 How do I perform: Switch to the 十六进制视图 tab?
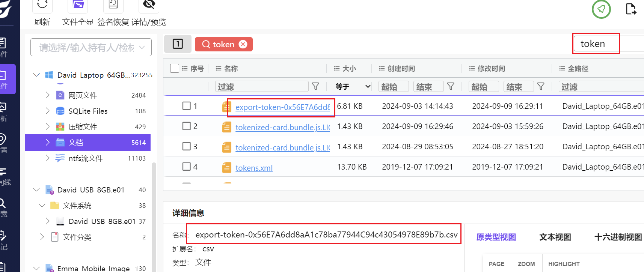(x=618, y=237)
